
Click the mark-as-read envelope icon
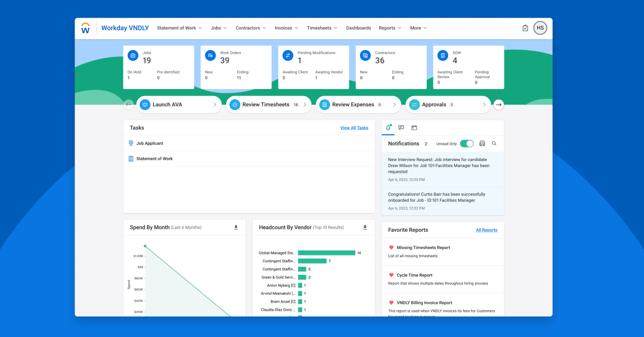click(x=482, y=144)
